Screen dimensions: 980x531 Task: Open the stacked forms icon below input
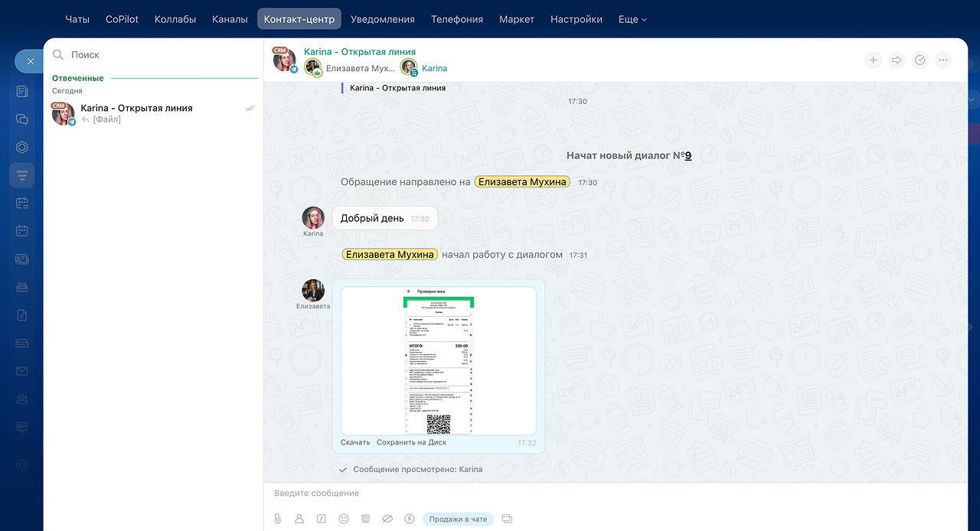click(x=365, y=519)
